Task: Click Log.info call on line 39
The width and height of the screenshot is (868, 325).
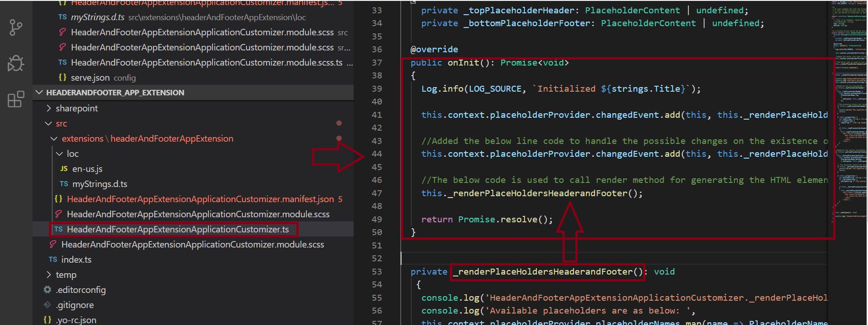Action: [561, 88]
